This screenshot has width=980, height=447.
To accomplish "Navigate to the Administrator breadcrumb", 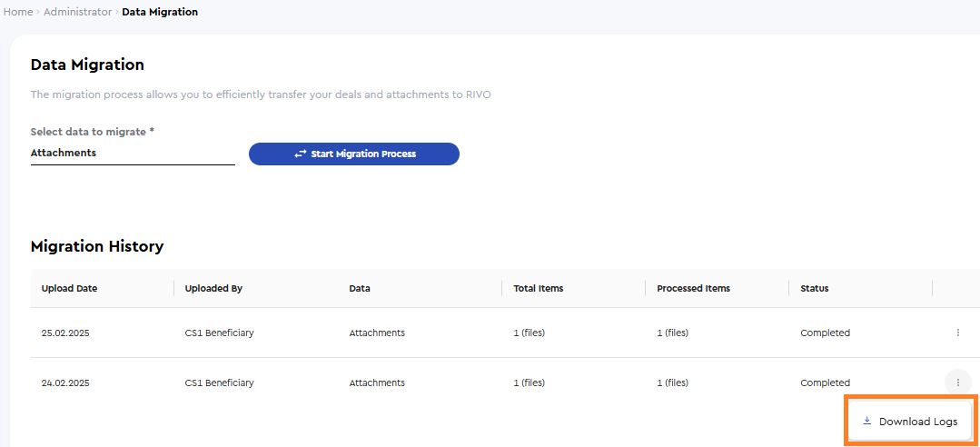I will [x=77, y=12].
